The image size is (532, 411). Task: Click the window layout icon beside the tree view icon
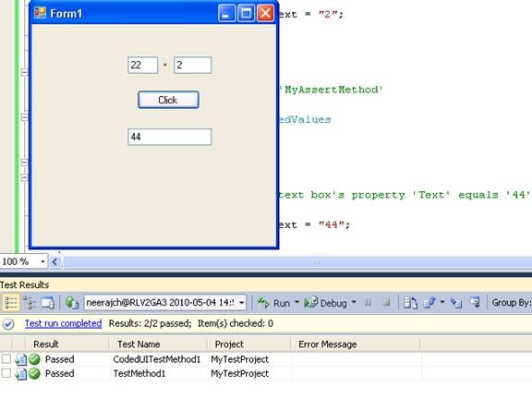47,302
